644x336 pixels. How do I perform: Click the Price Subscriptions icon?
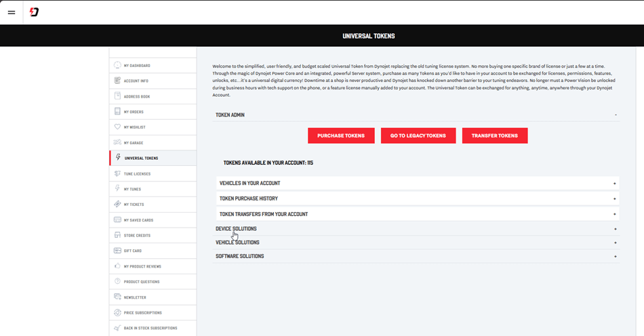point(117,312)
